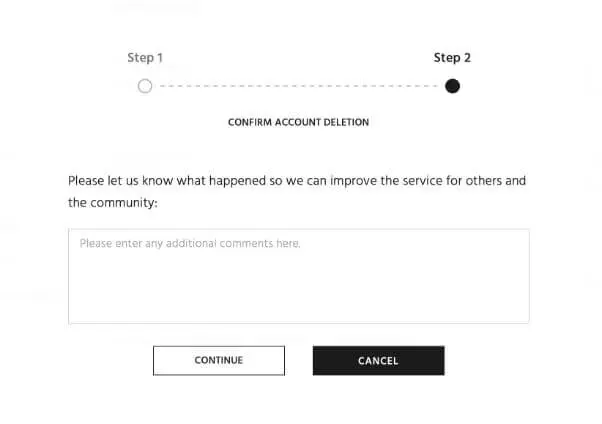Continue with account deletion
The width and height of the screenshot is (602, 424).
[x=219, y=360]
